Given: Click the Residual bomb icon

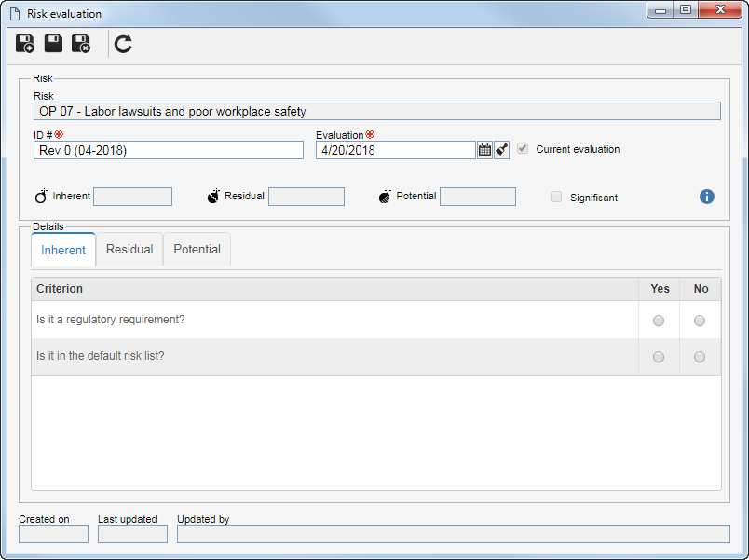Looking at the screenshot, I should click(213, 196).
